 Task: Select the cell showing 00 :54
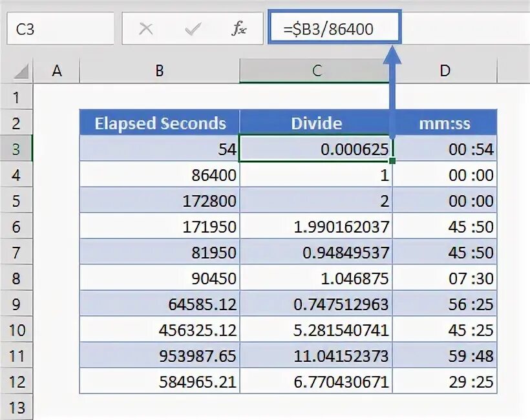[x=445, y=149]
